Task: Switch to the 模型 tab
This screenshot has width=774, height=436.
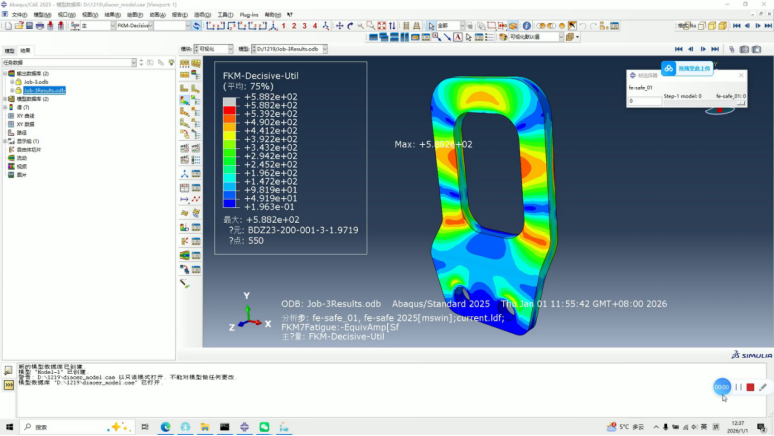Action: point(9,50)
